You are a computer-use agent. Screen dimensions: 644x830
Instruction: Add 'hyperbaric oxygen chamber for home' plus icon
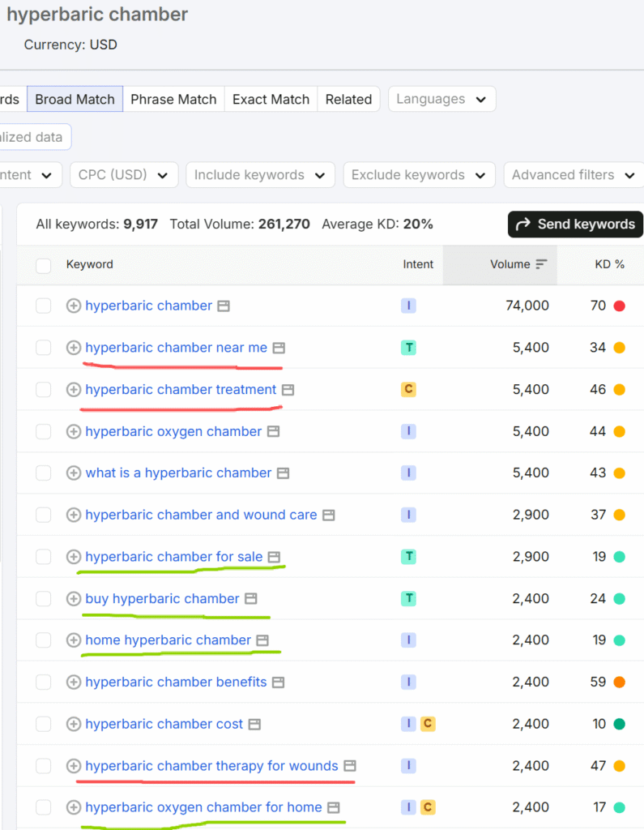coord(74,807)
